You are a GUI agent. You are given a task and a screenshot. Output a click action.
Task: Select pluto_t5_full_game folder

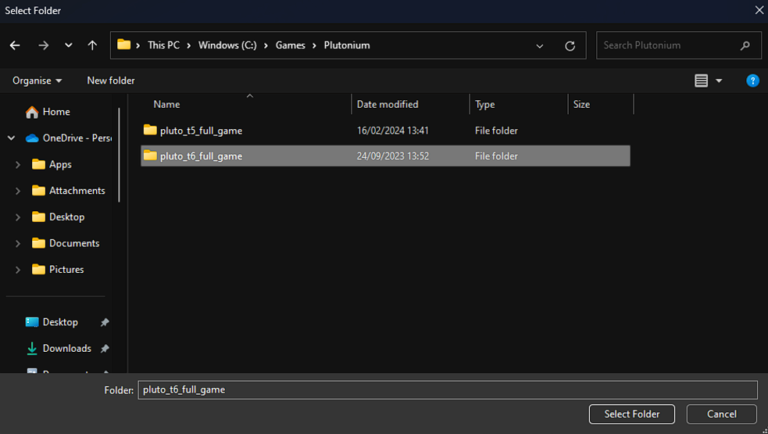(385, 130)
